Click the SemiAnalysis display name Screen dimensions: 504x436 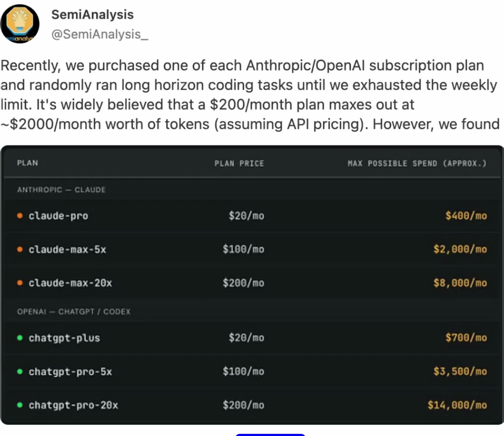click(93, 15)
